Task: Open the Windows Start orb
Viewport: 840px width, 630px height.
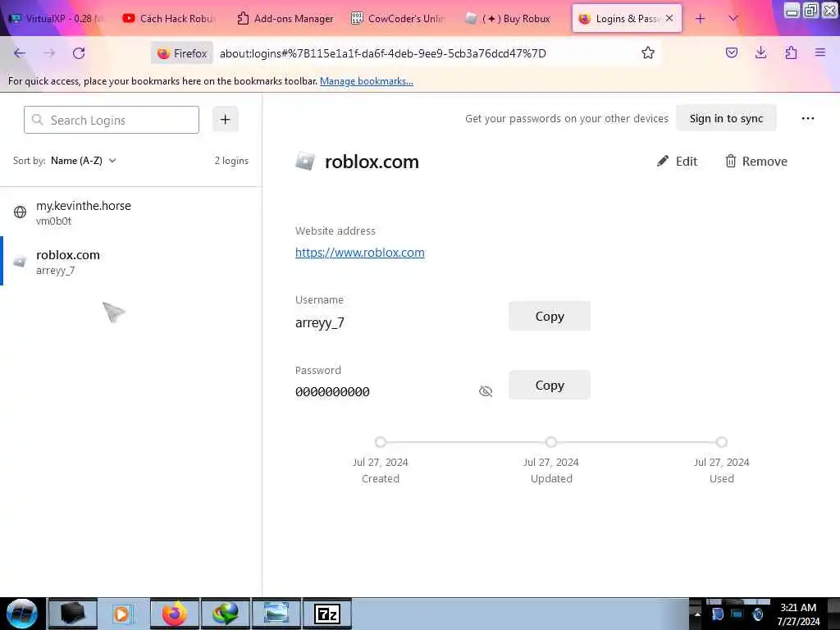Action: (22, 614)
